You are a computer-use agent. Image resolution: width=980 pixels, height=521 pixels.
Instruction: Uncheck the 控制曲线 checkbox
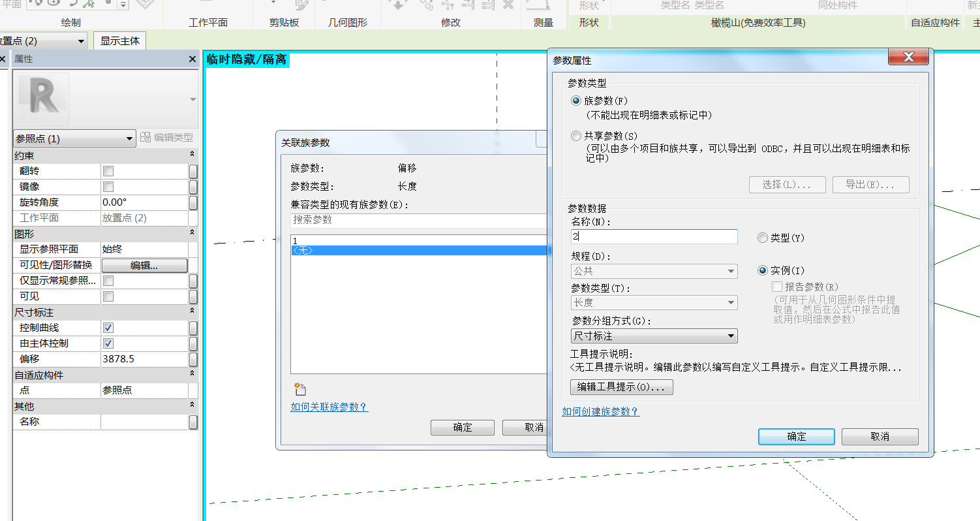click(x=109, y=328)
